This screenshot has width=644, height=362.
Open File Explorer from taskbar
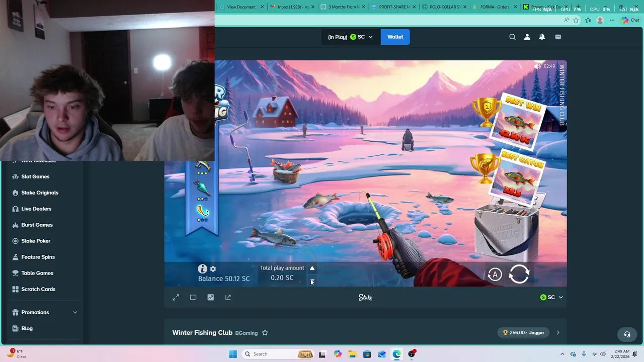tap(352, 354)
